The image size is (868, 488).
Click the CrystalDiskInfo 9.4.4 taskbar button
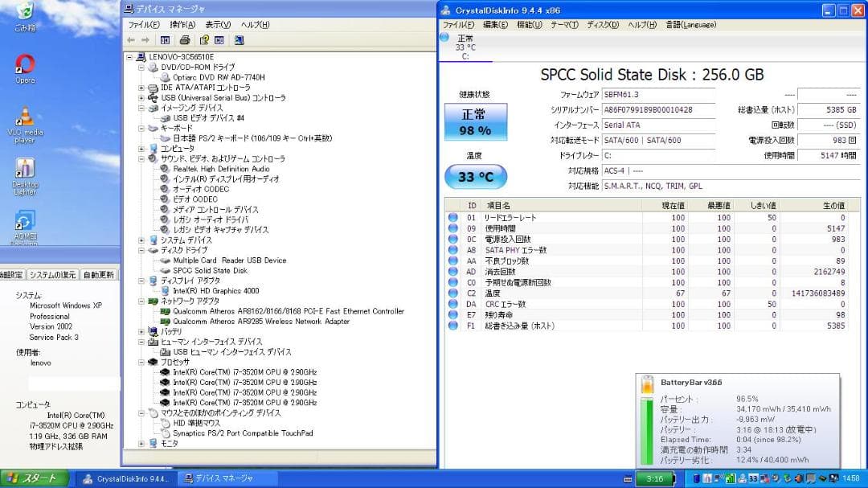(x=128, y=478)
